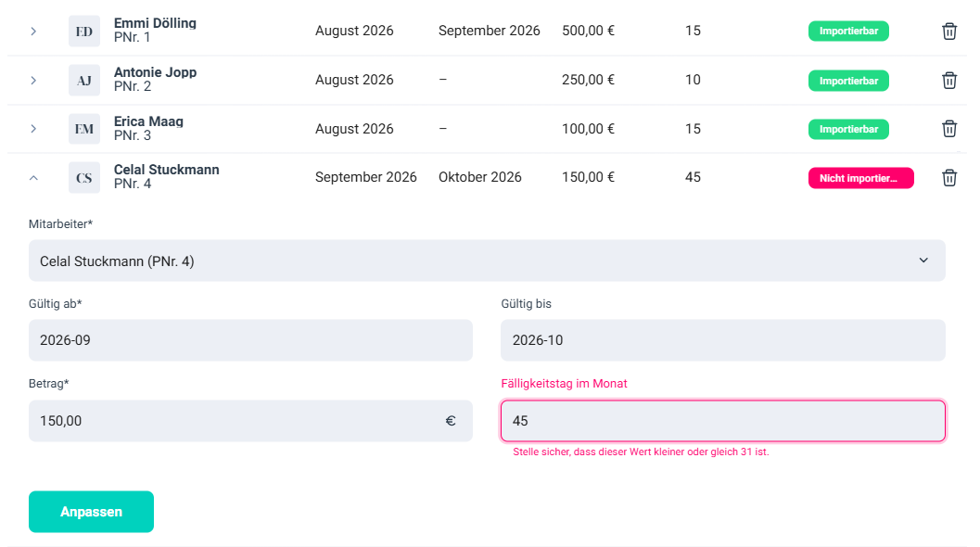This screenshot has height=547, width=980.
Task: Click trash icon for Antonie Jopp
Action: coord(948,80)
